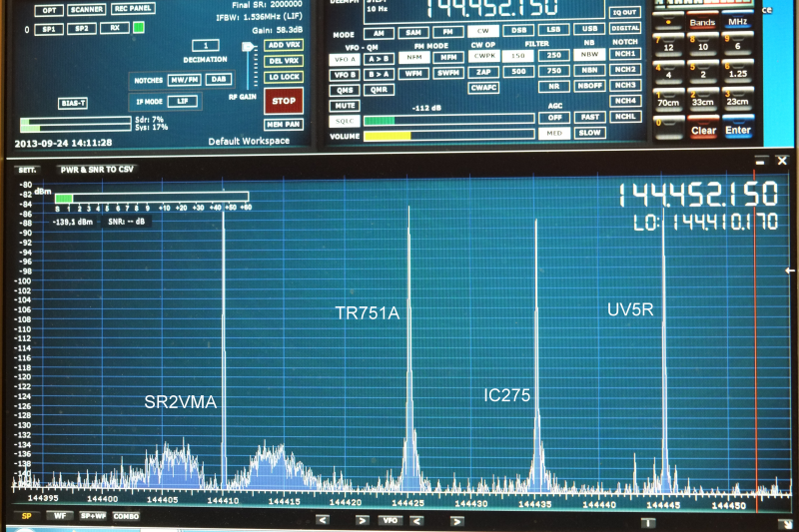This screenshot has height=532, width=799.
Task: Click the STOP button
Action: [x=284, y=101]
